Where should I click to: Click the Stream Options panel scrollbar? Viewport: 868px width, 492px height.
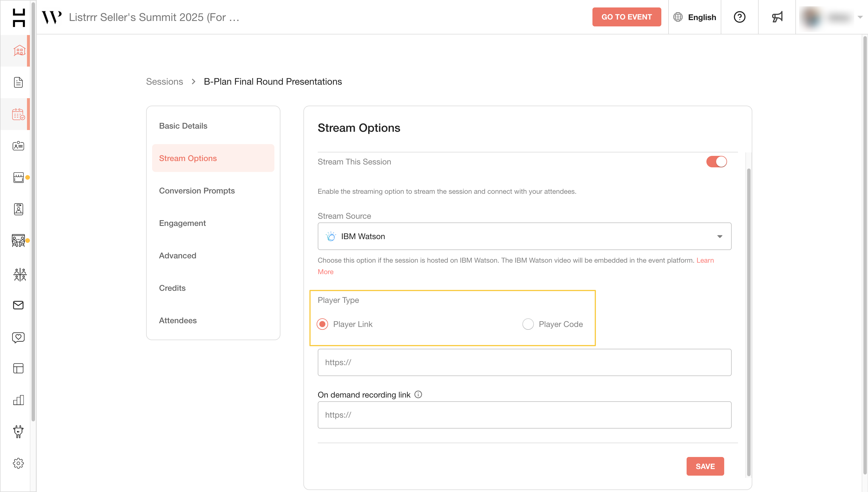point(749,321)
